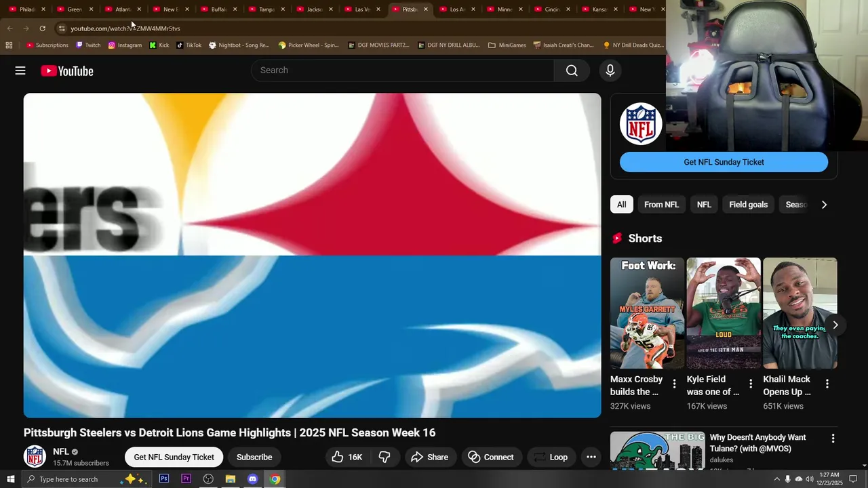
Task: Click the Steelers vs Lions video player
Action: coord(312,256)
